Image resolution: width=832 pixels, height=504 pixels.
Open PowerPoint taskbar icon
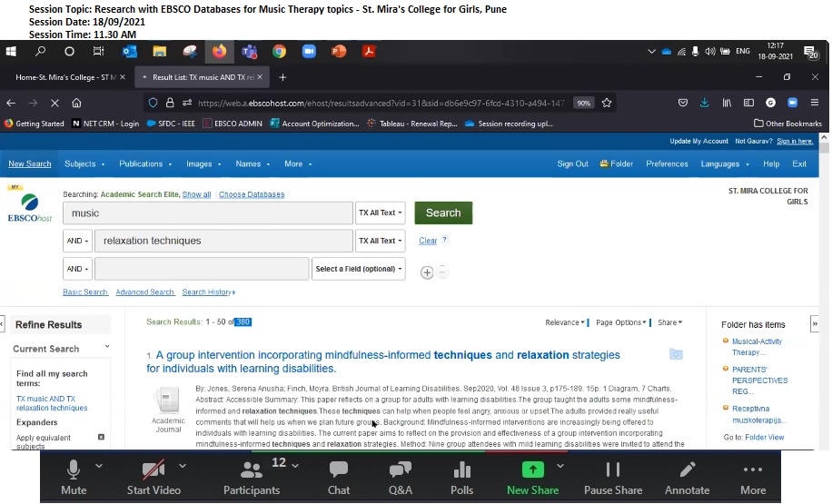pos(339,52)
